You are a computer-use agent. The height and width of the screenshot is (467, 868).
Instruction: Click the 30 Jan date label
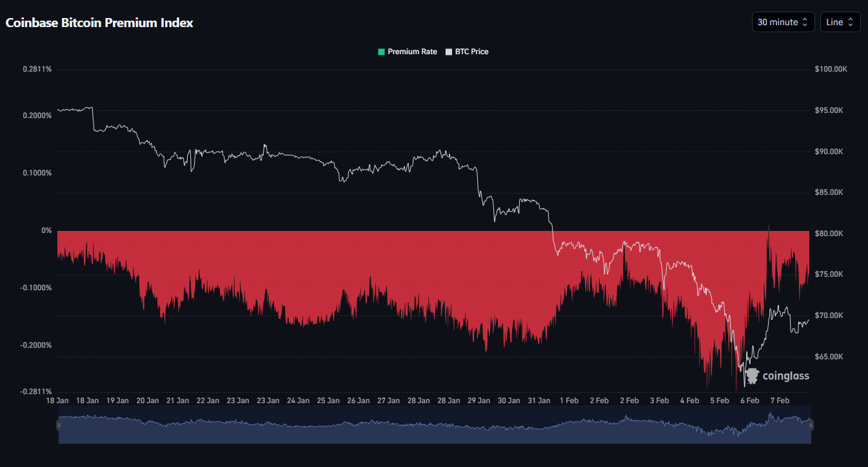coord(509,401)
